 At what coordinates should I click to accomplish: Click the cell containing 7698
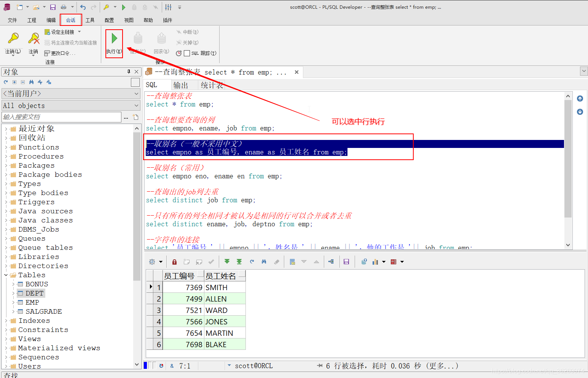click(x=183, y=345)
